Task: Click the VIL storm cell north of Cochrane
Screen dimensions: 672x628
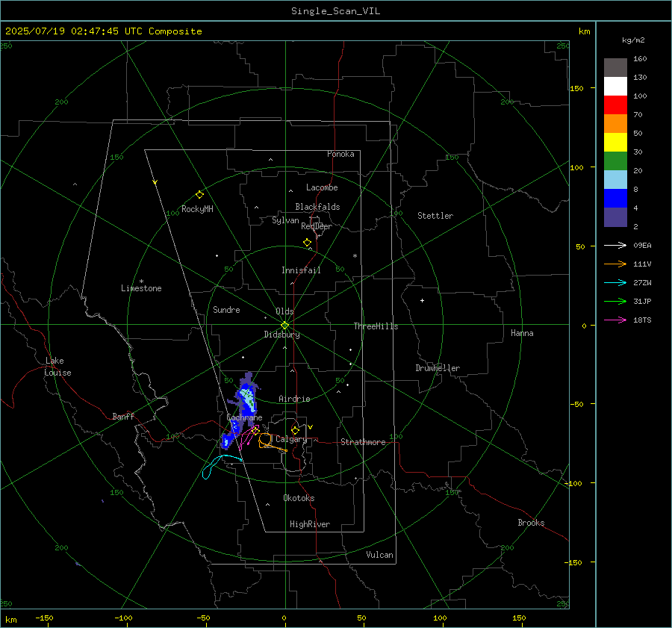Action: 246,397
